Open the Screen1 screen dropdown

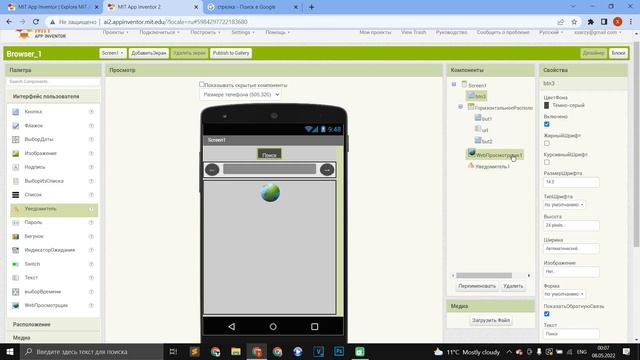click(x=113, y=53)
